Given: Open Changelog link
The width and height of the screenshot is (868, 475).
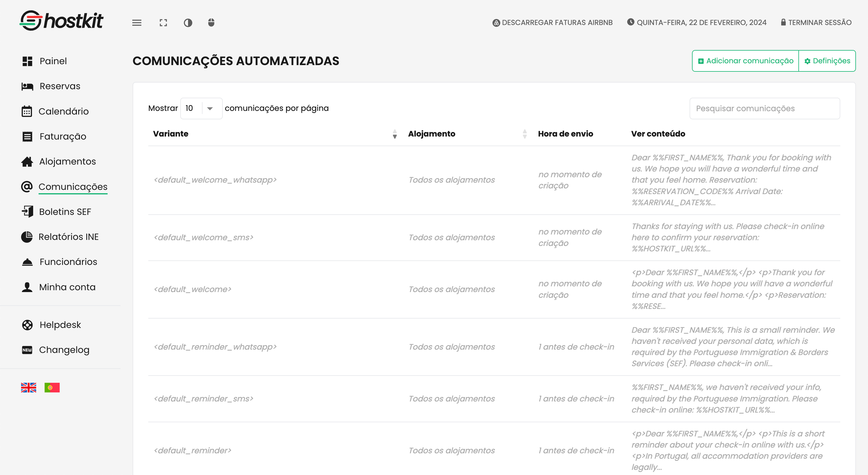Looking at the screenshot, I should (x=64, y=350).
